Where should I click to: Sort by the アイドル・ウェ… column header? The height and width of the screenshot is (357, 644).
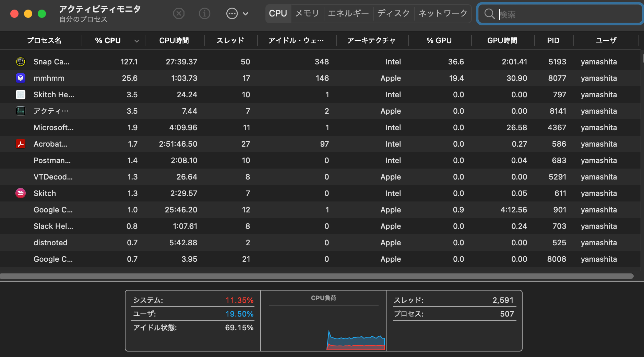(x=296, y=40)
